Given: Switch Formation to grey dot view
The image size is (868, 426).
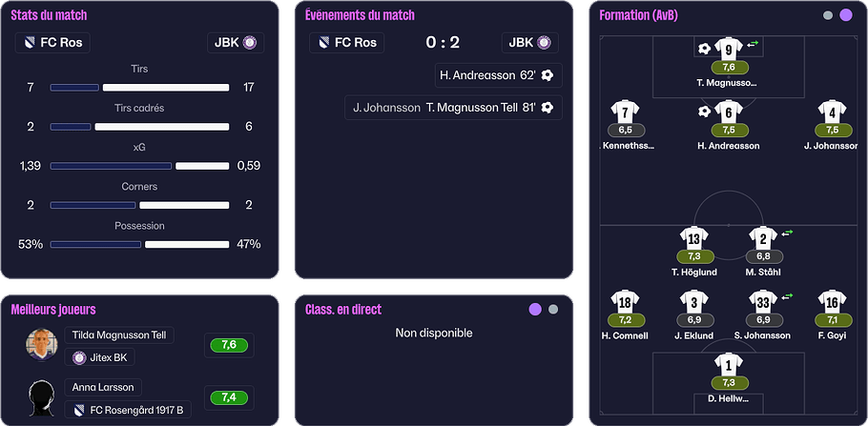Looking at the screenshot, I should (x=828, y=15).
